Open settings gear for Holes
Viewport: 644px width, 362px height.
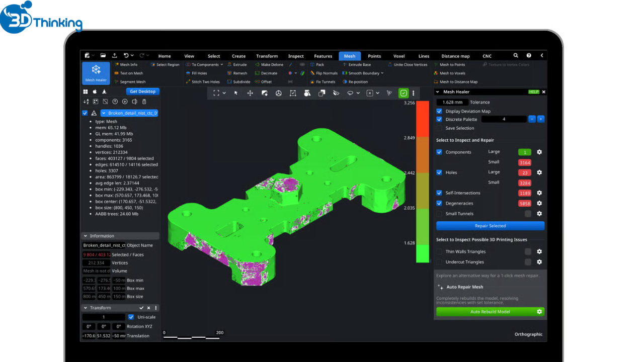point(539,172)
